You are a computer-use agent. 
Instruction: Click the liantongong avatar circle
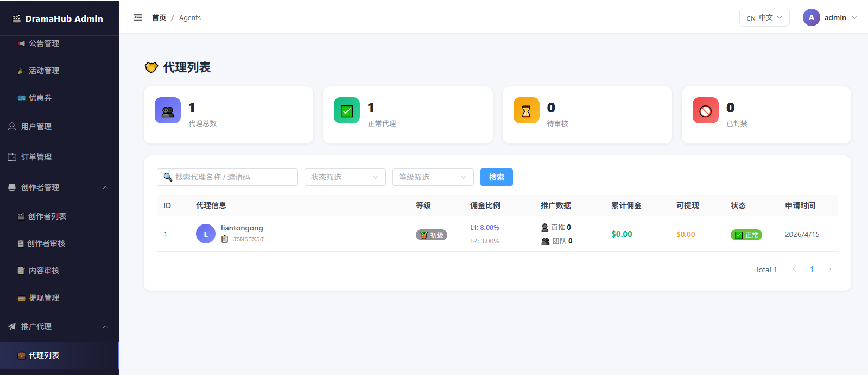pyautogui.click(x=206, y=234)
